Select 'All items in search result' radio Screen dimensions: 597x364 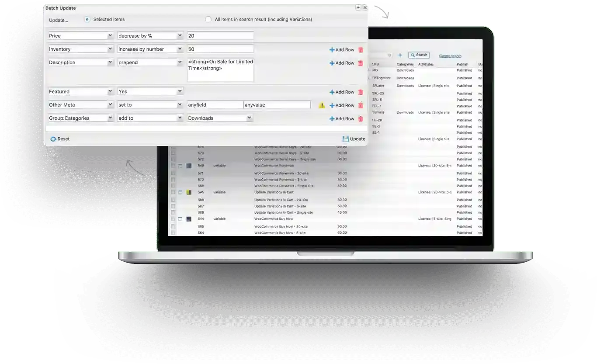click(208, 19)
